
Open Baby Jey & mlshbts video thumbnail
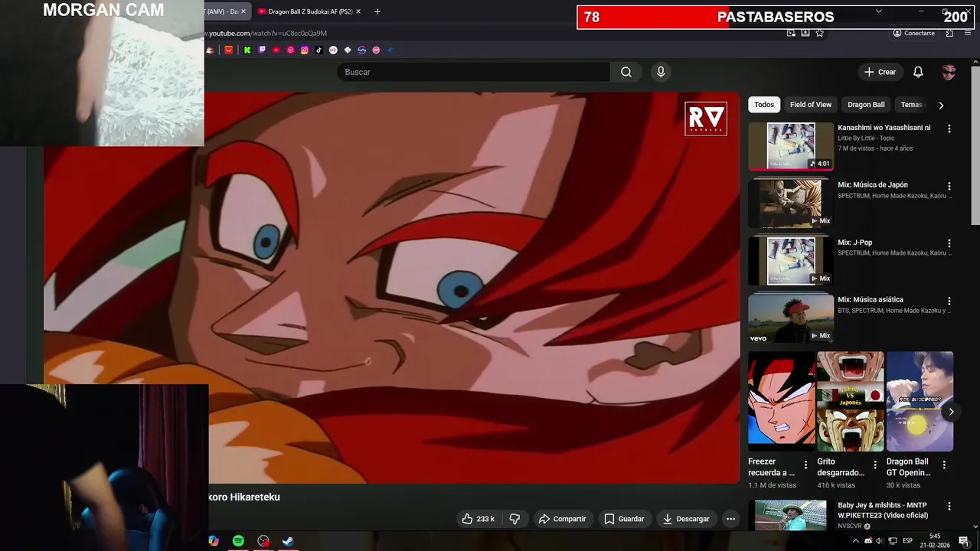pyautogui.click(x=791, y=516)
